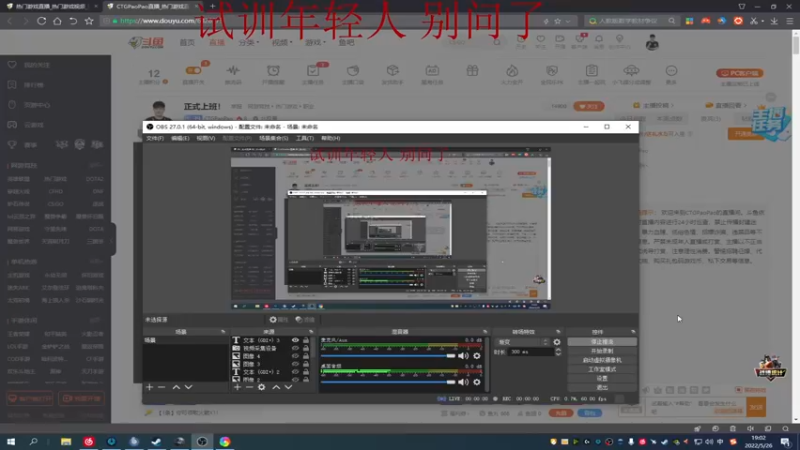Open the 文件(F) menu in OBS
The width and height of the screenshot is (800, 450).
click(x=155, y=138)
